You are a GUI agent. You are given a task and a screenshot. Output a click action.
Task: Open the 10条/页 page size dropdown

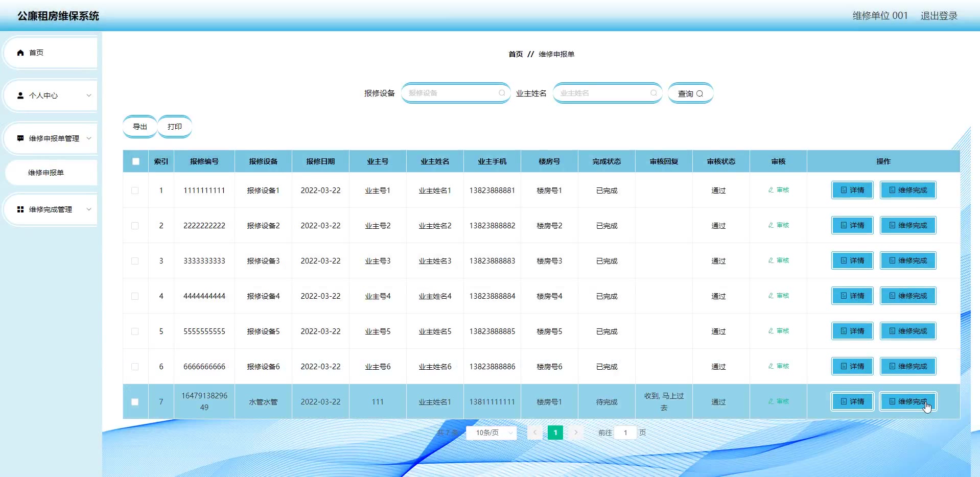[x=491, y=433]
